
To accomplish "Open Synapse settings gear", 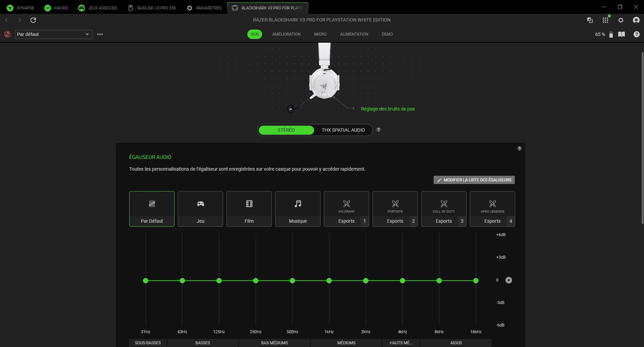I will (x=621, y=20).
